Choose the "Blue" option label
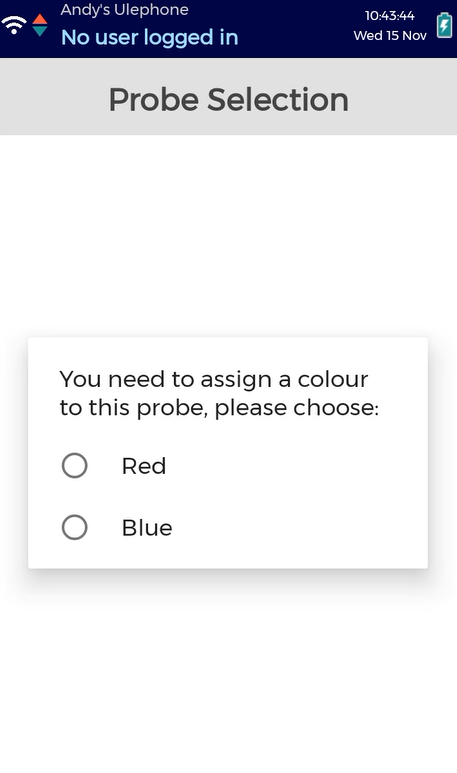This screenshot has width=457, height=773. 147,528
